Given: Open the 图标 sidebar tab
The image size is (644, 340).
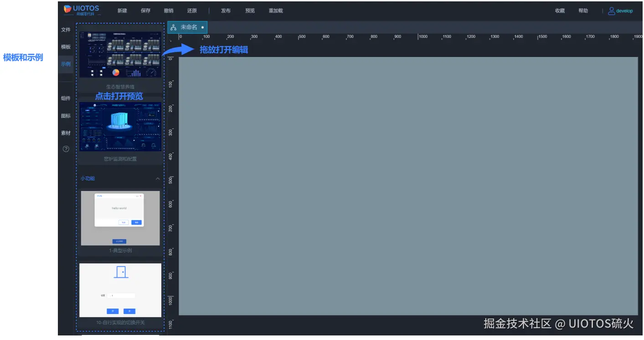Looking at the screenshot, I should [66, 116].
